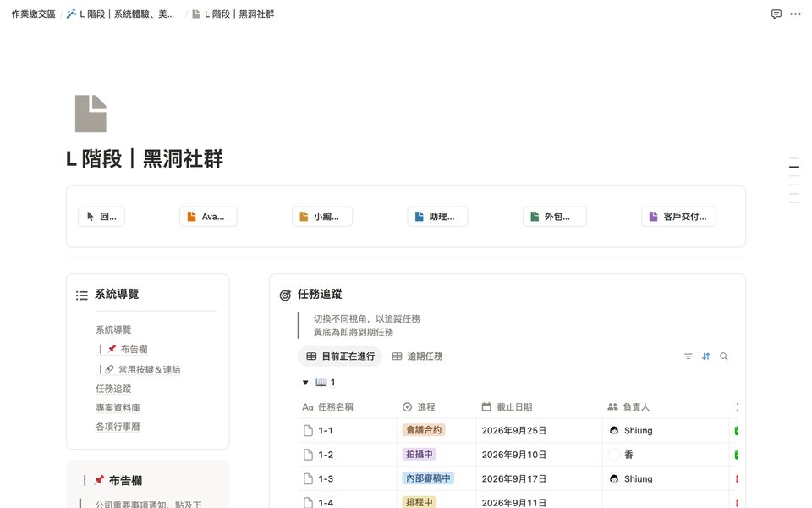Open the 客戶交付... page button
812x508 pixels.
tap(679, 217)
